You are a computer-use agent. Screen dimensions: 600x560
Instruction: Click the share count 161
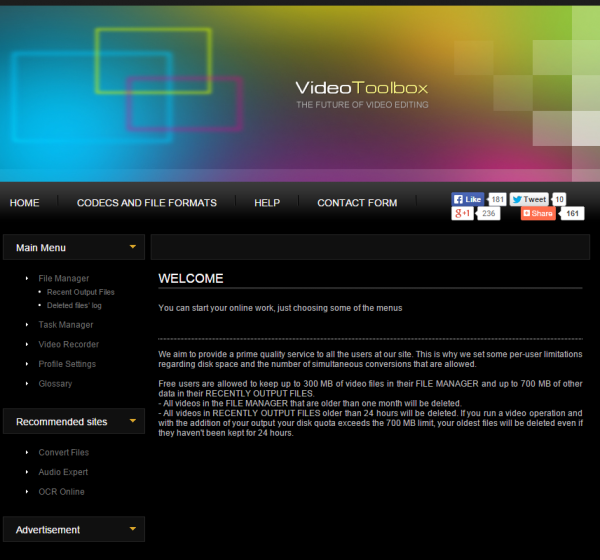(572, 213)
